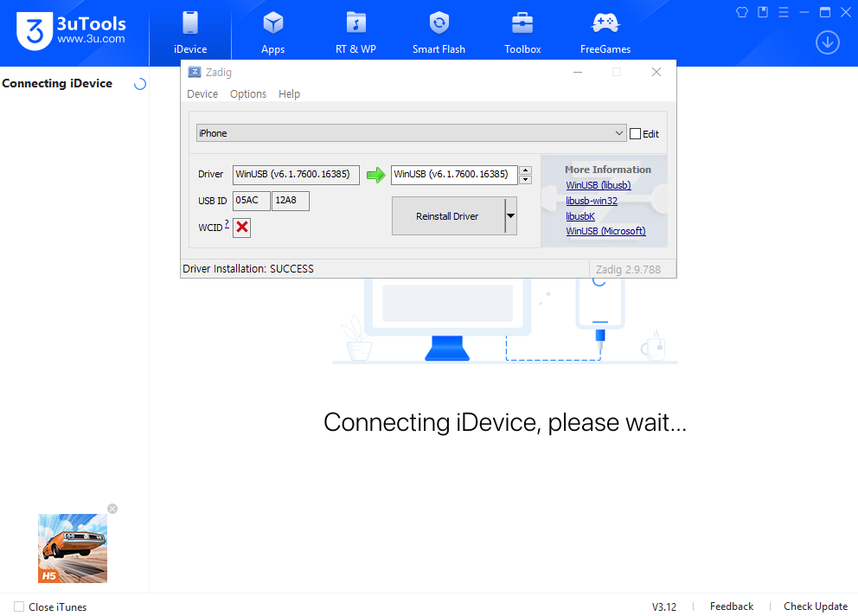Open the hamburger menu in 3uTools title bar
The height and width of the screenshot is (616, 858).
(784, 12)
